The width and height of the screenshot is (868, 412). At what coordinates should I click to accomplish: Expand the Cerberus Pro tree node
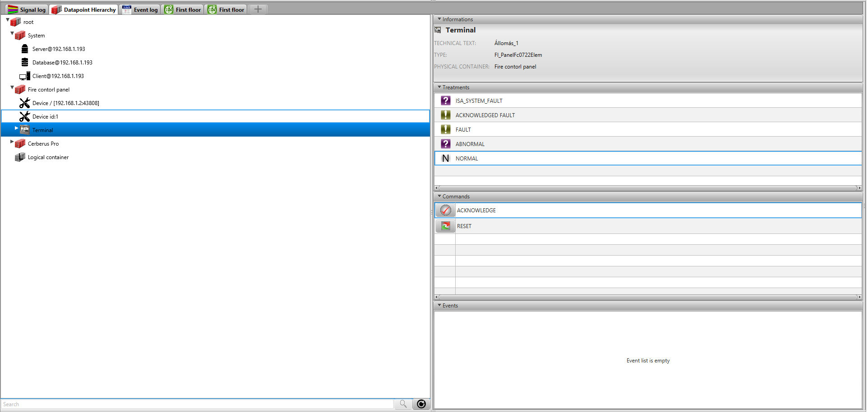(x=12, y=142)
